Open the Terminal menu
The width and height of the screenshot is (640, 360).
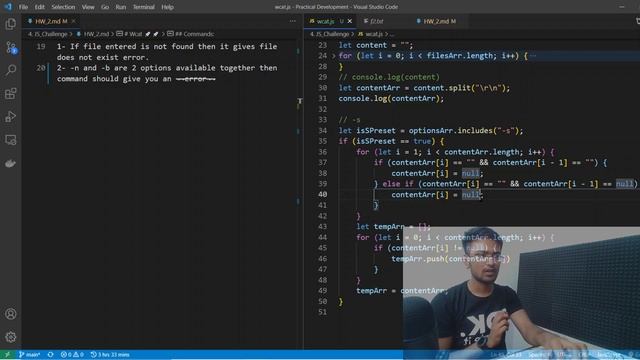pos(144,7)
